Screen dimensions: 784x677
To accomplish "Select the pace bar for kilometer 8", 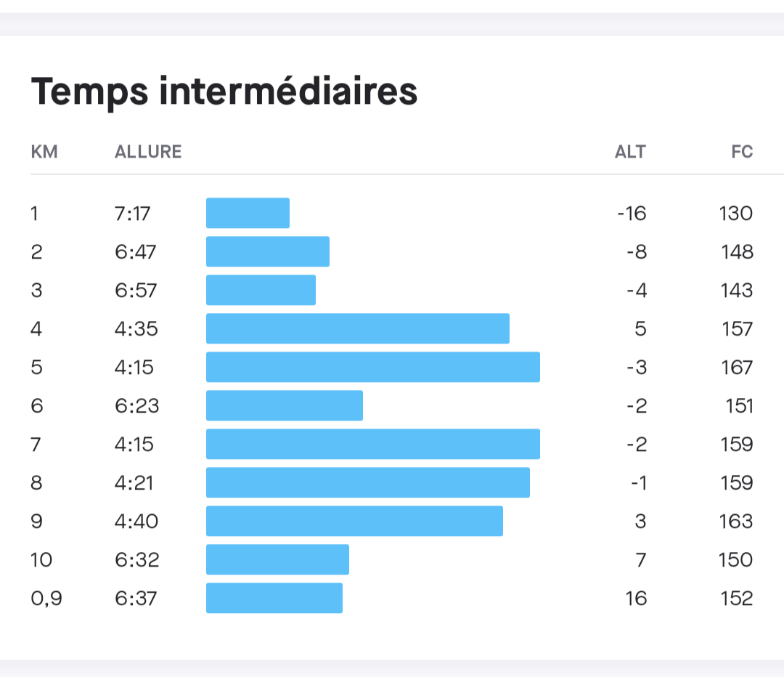I will (367, 482).
